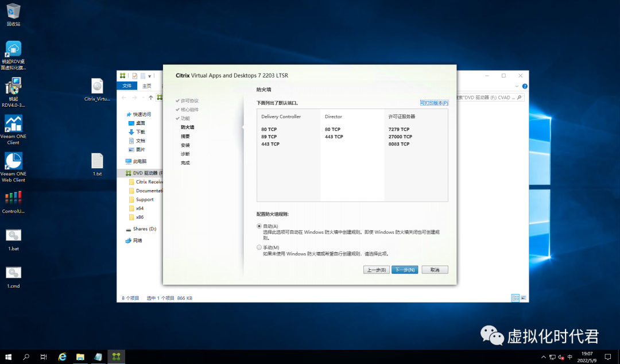Show hidden tray icons chevron
The image size is (620, 364).
(x=543, y=357)
